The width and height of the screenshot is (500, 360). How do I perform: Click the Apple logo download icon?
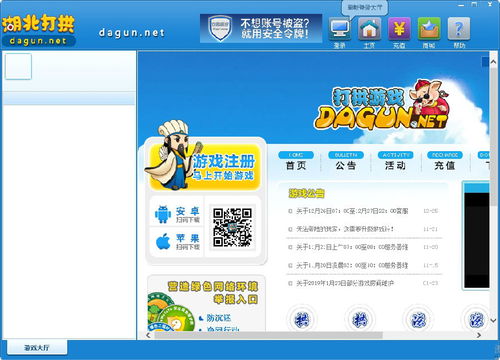point(163,241)
